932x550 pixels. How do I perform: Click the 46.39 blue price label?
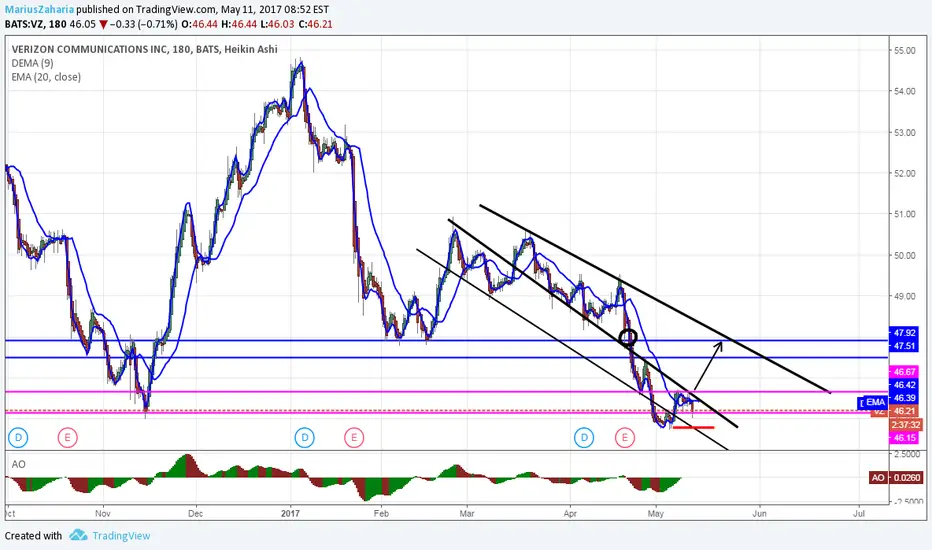pos(904,398)
